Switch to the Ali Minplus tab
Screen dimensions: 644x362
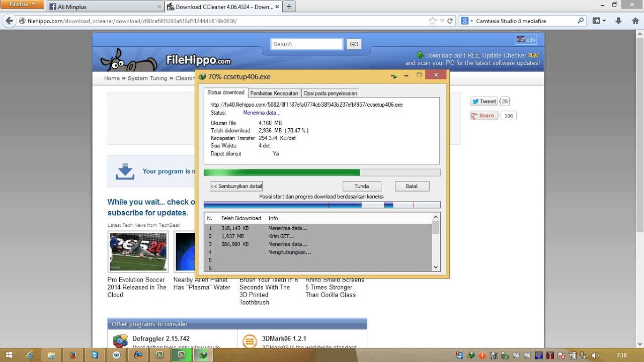pyautogui.click(x=105, y=7)
